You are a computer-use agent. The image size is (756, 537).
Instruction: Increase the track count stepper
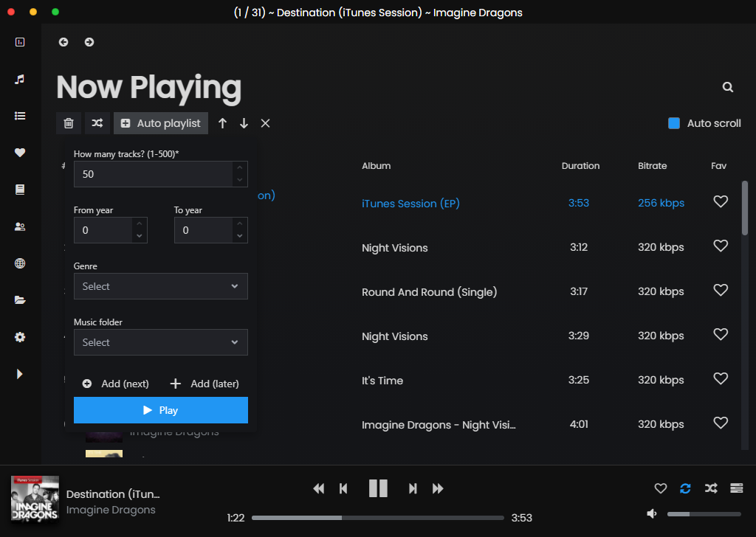pos(240,167)
